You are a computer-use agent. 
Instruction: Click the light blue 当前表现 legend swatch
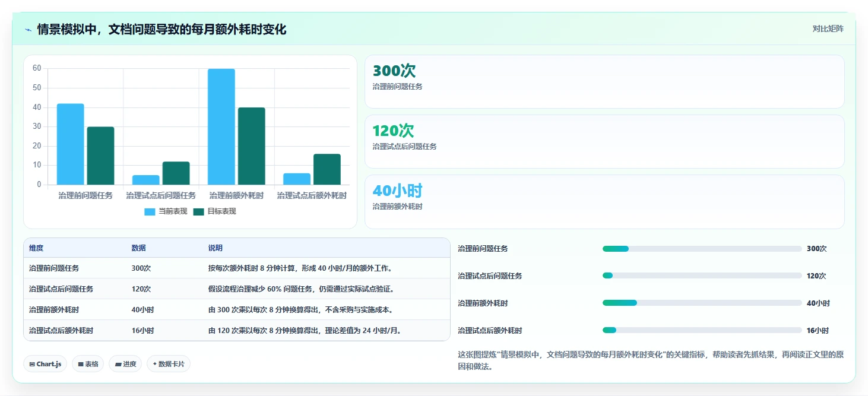pos(150,212)
